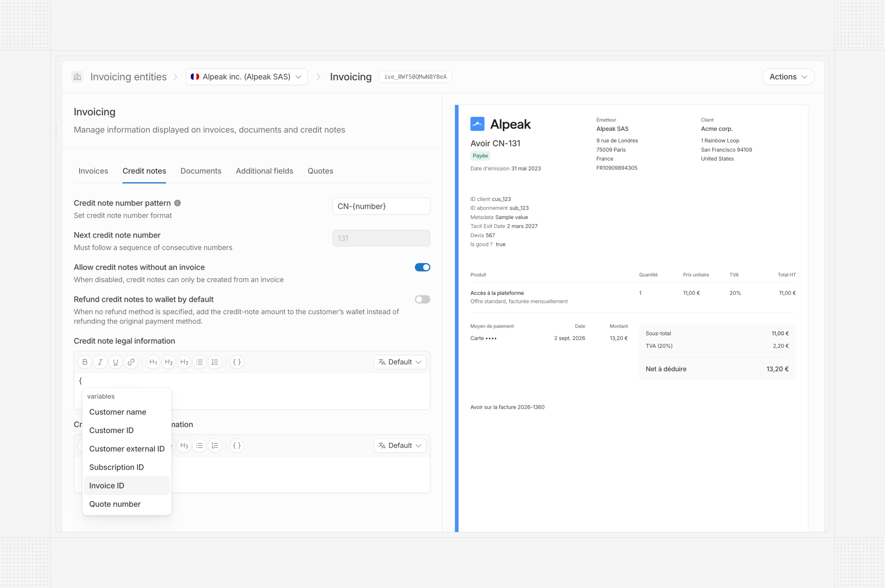Click the FR10909894305 VAT number
The height and width of the screenshot is (588, 885).
(x=617, y=168)
